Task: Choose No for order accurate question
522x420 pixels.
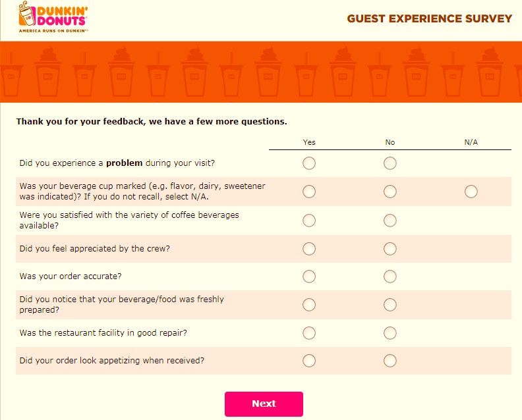Action: [390, 276]
